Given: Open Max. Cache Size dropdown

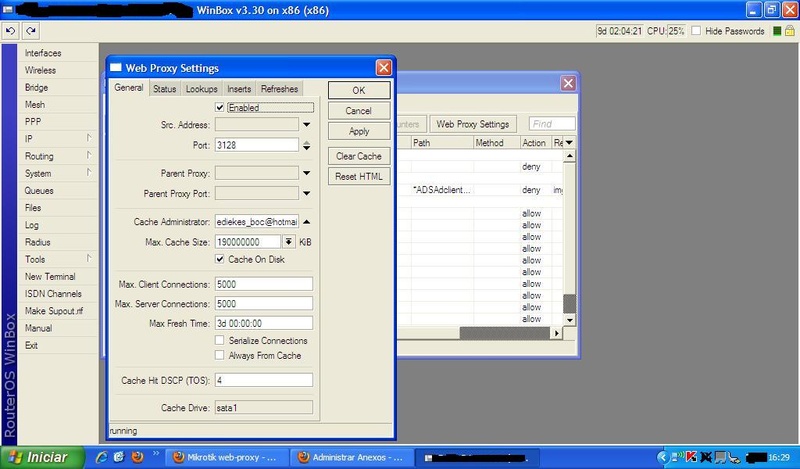Looking at the screenshot, I should click(x=289, y=241).
